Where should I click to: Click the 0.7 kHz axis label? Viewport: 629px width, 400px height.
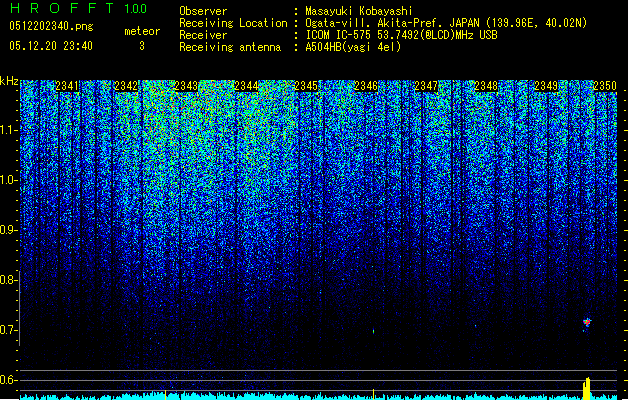(8, 330)
